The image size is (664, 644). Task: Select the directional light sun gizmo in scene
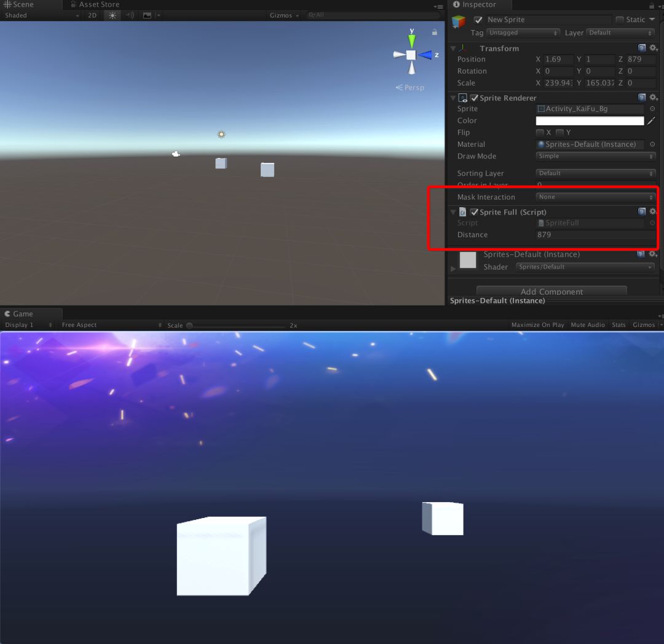(221, 135)
